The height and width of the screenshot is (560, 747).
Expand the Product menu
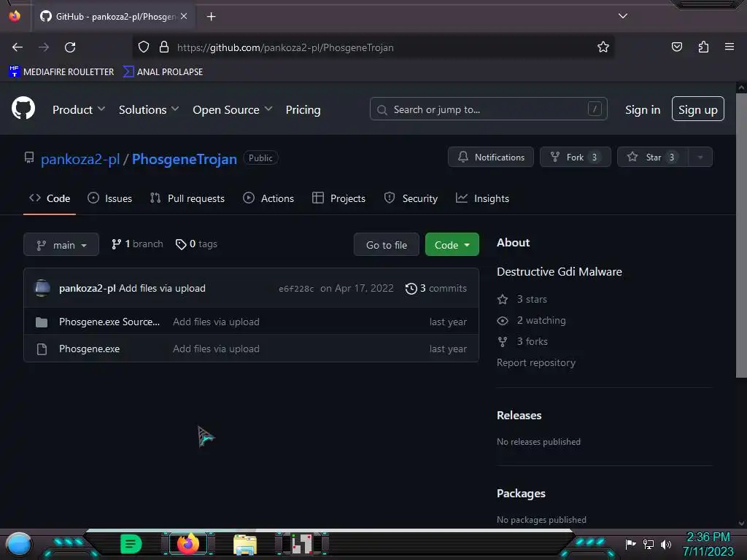click(x=79, y=109)
